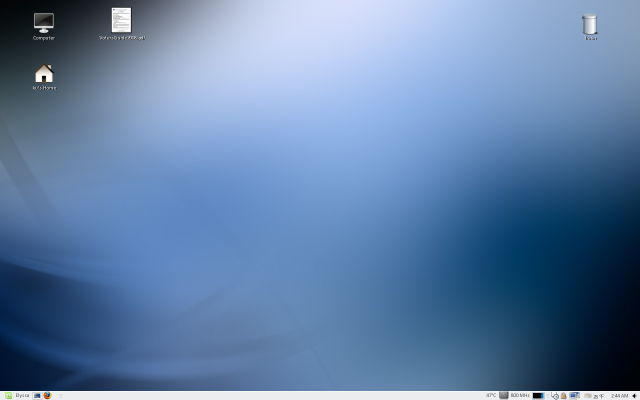Click the CPU chip frequency icon

pos(504,396)
